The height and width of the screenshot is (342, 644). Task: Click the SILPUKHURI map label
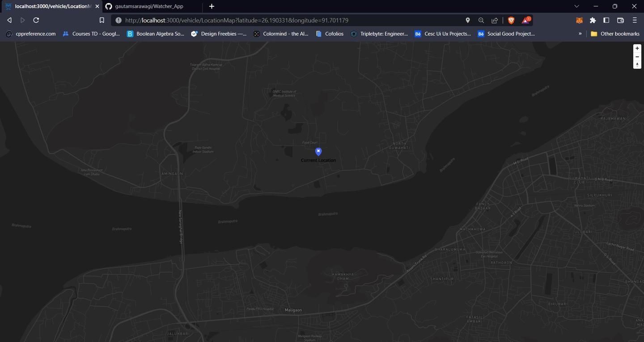pos(599,195)
